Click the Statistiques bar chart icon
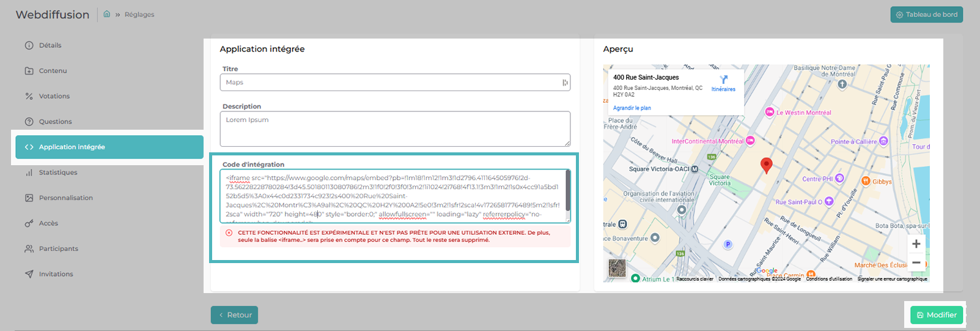This screenshot has height=331, width=980. coord(29,173)
